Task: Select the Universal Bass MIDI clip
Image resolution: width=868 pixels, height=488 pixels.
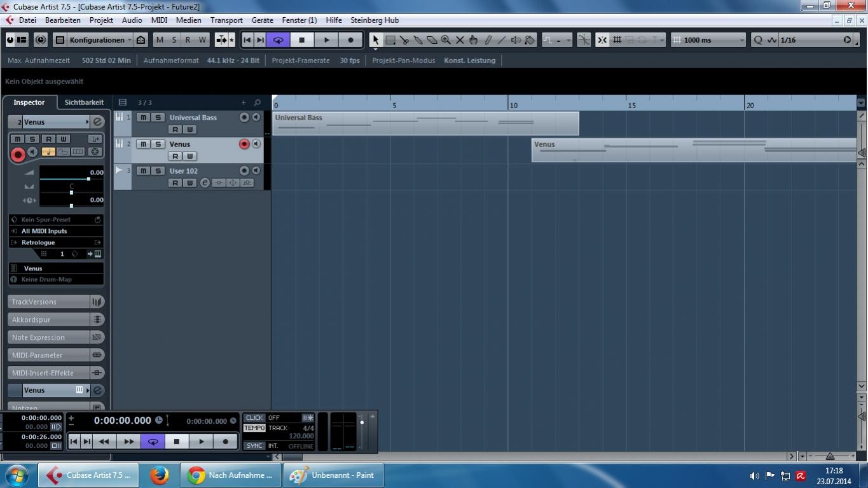Action: pyautogui.click(x=425, y=123)
